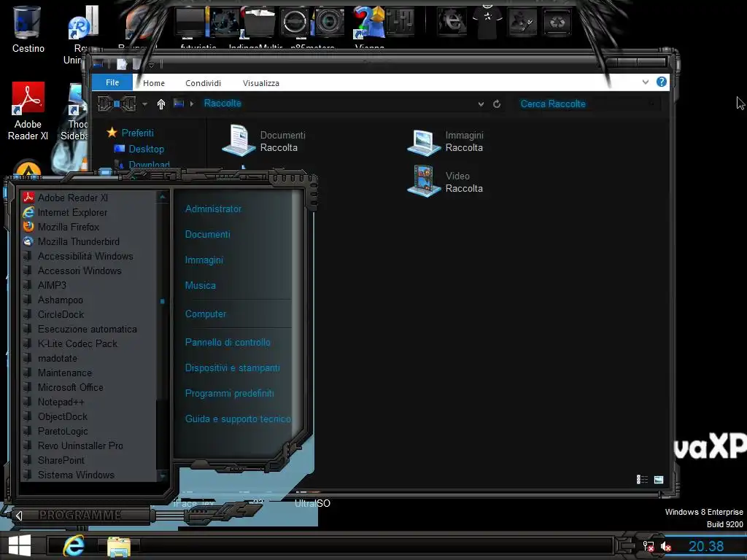Click the question mark Vienna dock icon
Screen dimensions: 747x560
[x=368, y=23]
